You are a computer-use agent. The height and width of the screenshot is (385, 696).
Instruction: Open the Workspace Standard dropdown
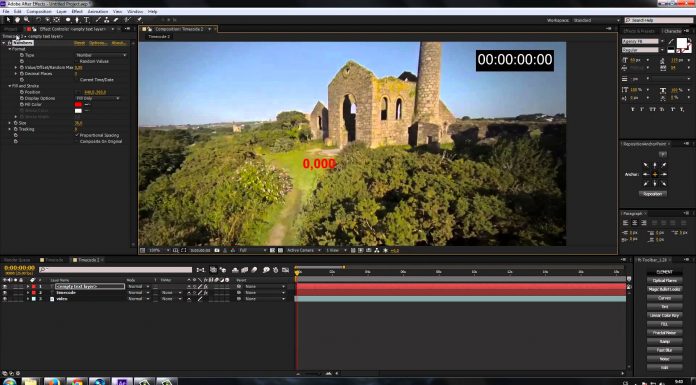pyautogui.click(x=597, y=20)
